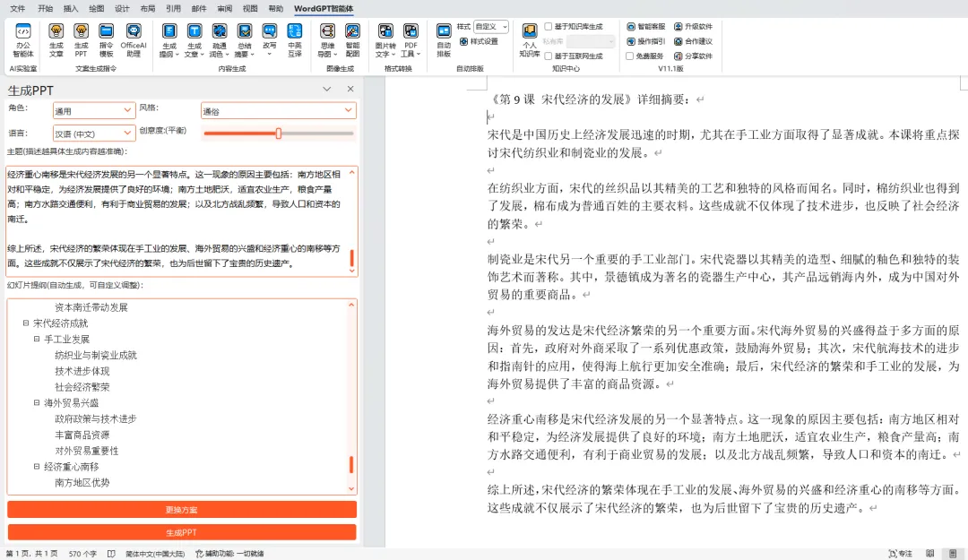968x560 pixels.
Task: Click the 更换方案 button
Action: pos(182,509)
